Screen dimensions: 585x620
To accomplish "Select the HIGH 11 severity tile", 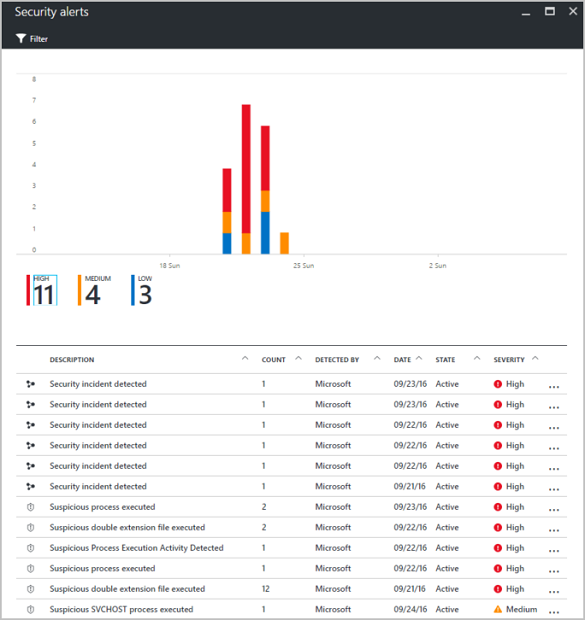I will point(42,291).
